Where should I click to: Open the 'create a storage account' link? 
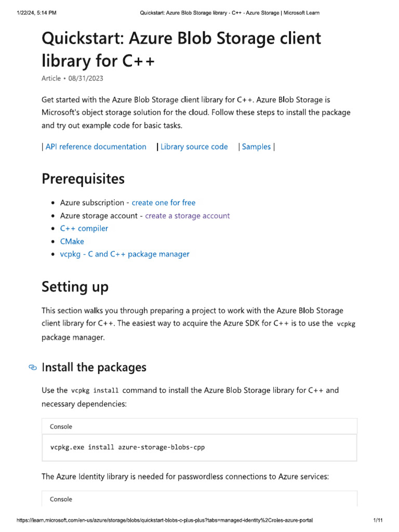(187, 216)
